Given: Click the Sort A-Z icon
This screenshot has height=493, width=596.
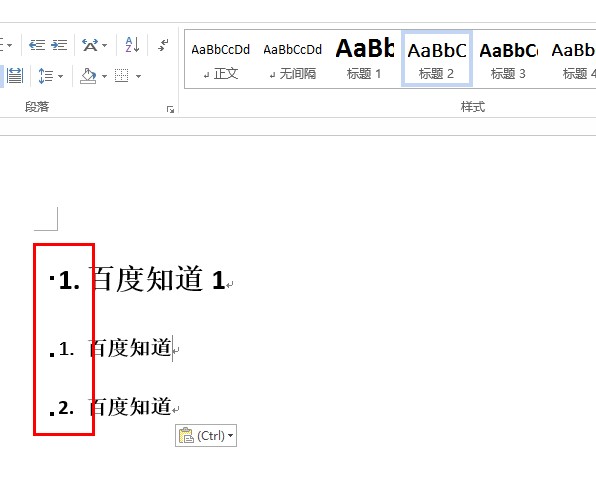Looking at the screenshot, I should [132, 45].
